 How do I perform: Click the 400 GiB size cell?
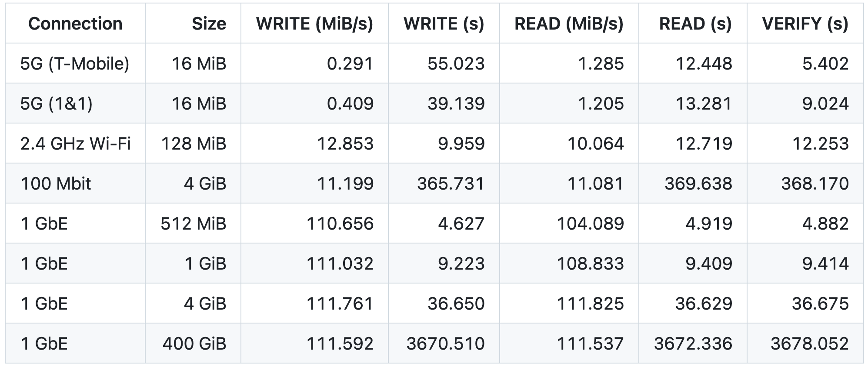coord(193,344)
